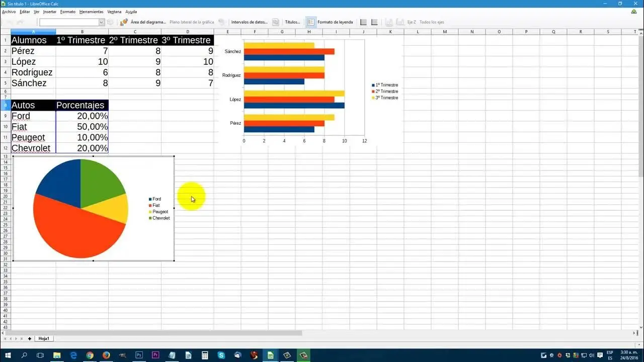Open the Formato menu
Viewport: 644px width, 362px height.
[67, 12]
